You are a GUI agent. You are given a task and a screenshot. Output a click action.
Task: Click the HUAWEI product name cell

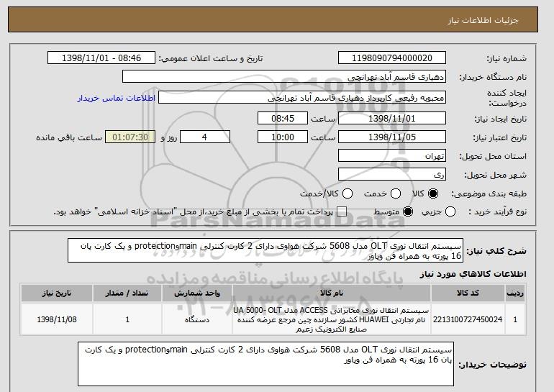point(332,319)
